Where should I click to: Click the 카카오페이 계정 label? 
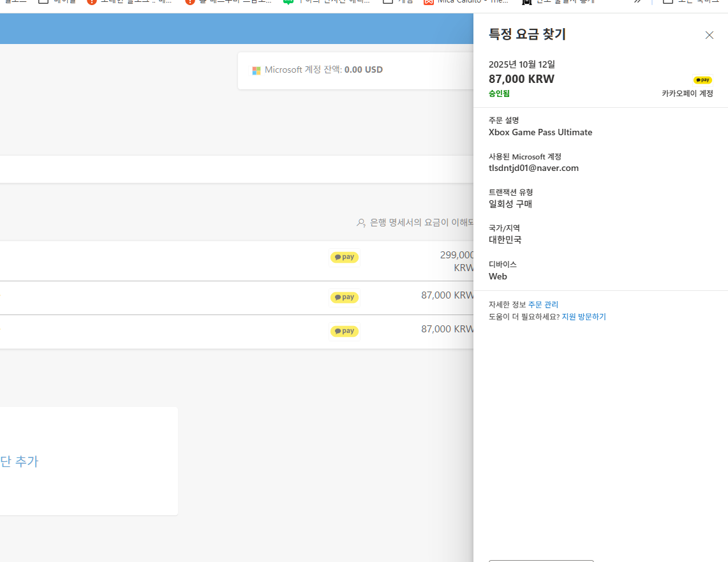tap(687, 93)
